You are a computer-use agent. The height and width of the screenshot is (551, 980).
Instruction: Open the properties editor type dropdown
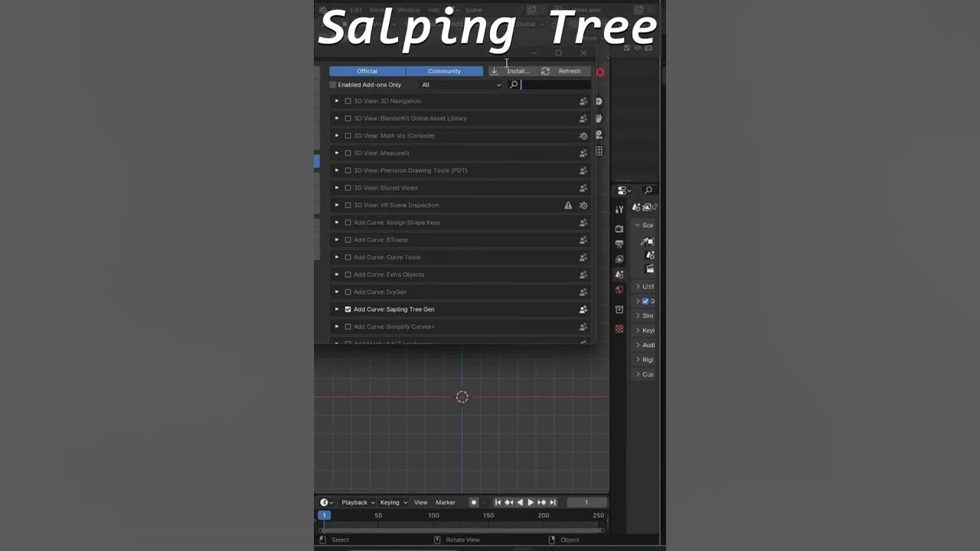624,191
